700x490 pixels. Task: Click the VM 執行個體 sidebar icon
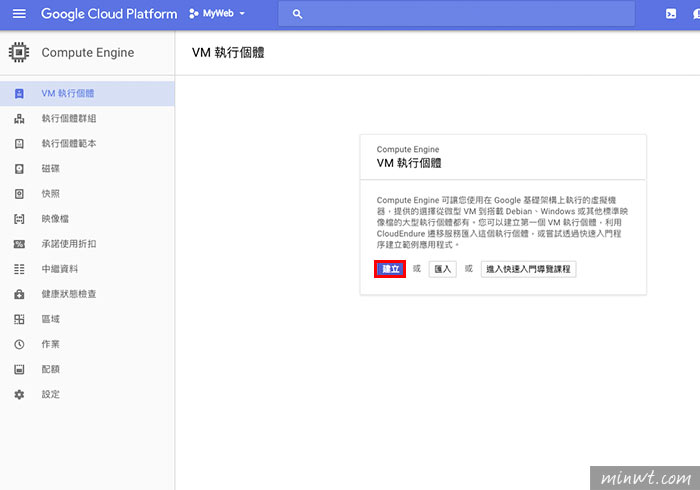click(x=19, y=93)
